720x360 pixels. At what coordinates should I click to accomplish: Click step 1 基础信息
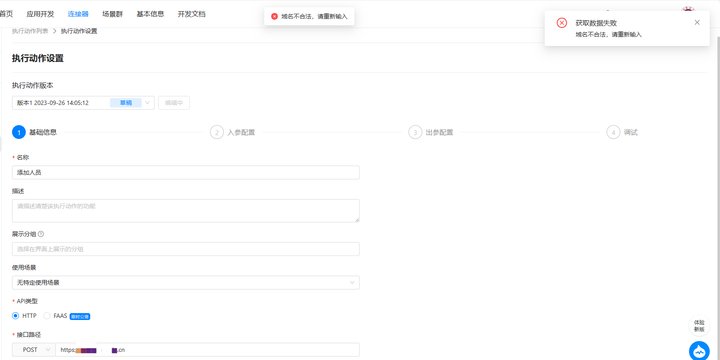34,132
